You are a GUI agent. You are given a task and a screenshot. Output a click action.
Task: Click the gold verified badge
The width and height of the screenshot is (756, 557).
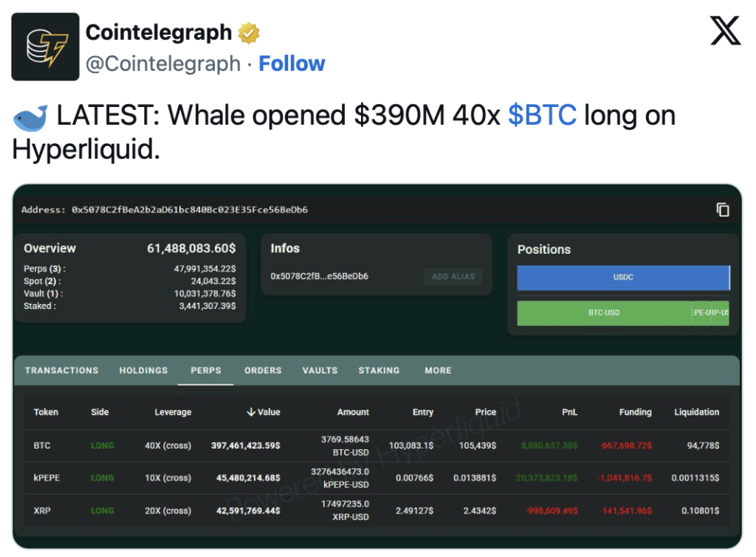click(x=249, y=32)
